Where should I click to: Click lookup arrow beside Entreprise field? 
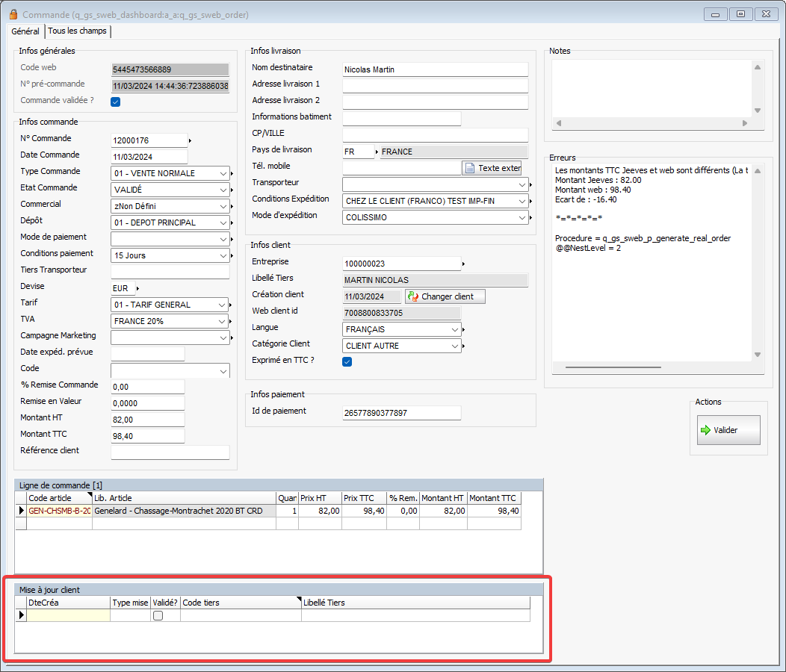(x=464, y=264)
